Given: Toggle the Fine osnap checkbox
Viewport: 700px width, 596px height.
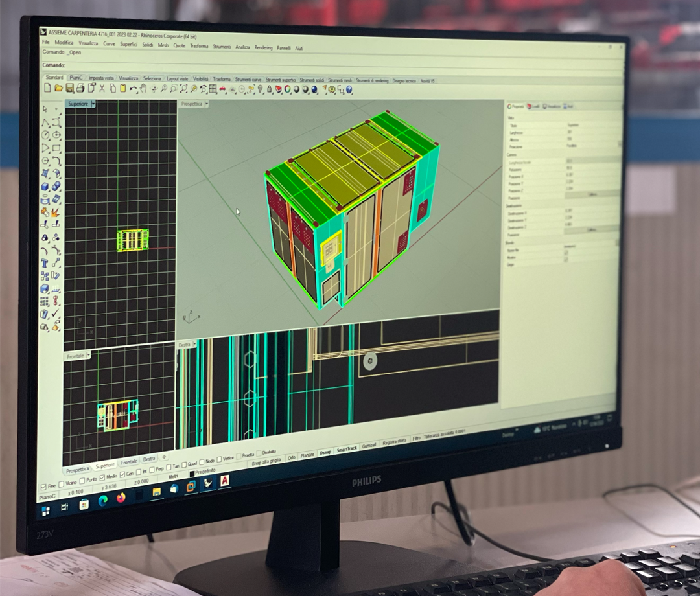Looking at the screenshot, I should tap(43, 485).
